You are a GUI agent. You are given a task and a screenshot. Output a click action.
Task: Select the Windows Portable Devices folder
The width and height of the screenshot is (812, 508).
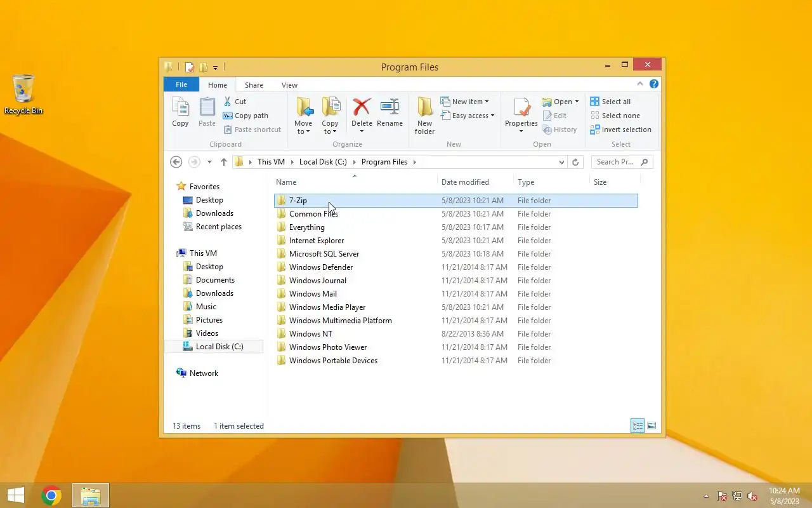(455, 361)
